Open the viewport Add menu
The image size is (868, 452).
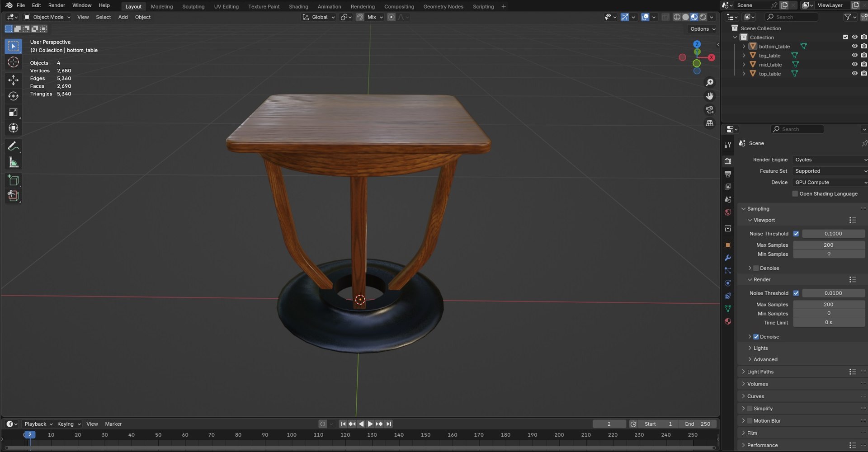tap(123, 17)
